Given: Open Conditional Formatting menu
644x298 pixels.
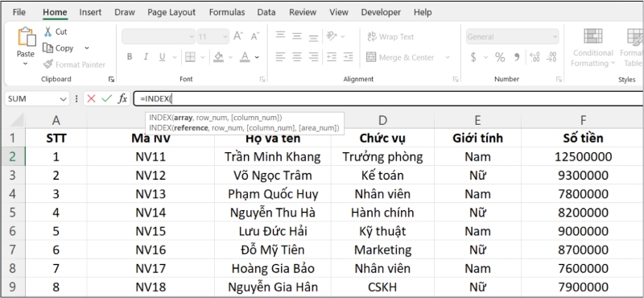Looking at the screenshot, I should pyautogui.click(x=592, y=48).
